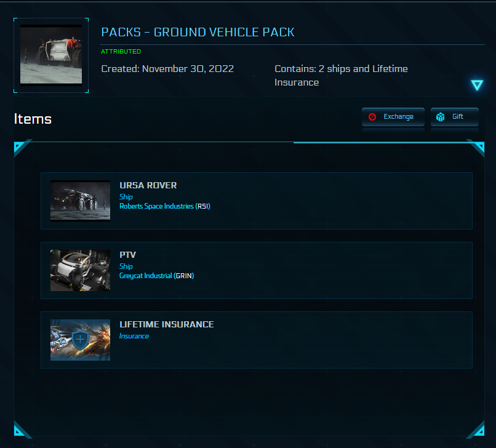496x448 pixels.
Task: Open the Ground Vehicle Pack thumbnail
Action: 51,55
